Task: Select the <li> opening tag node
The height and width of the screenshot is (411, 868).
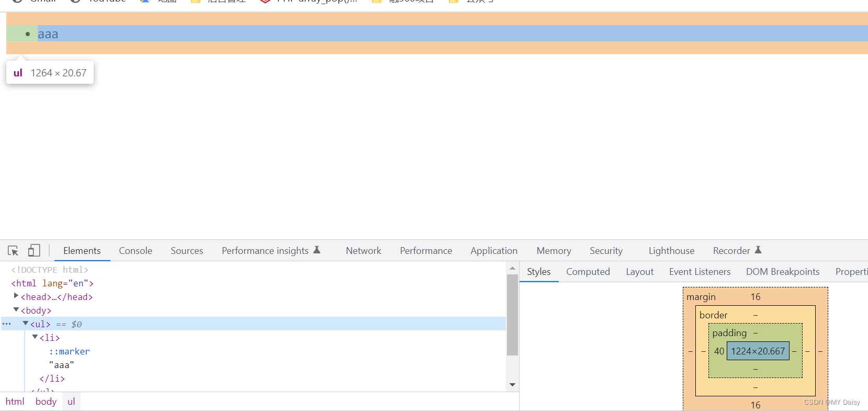Action: pos(50,338)
